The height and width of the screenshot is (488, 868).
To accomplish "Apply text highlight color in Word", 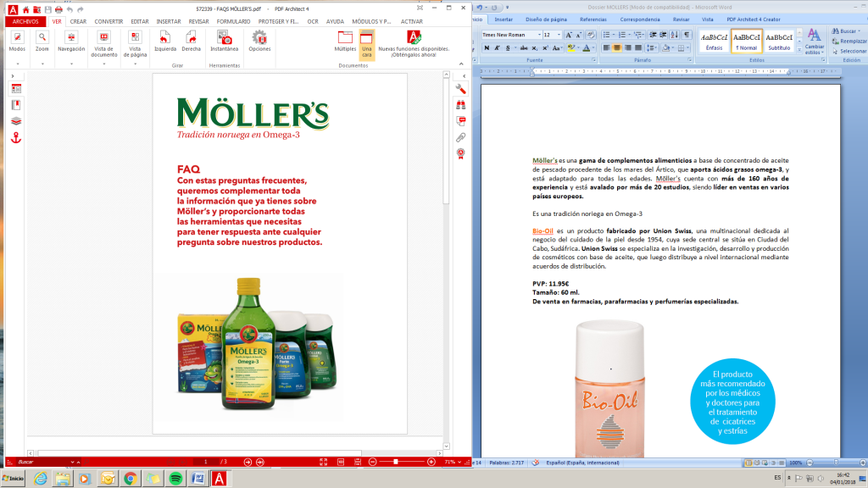I will (570, 47).
